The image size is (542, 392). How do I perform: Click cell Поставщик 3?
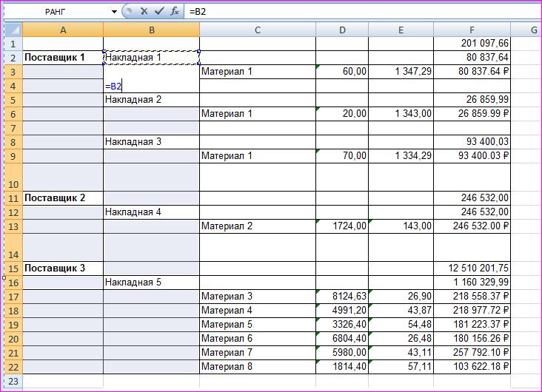tap(63, 268)
